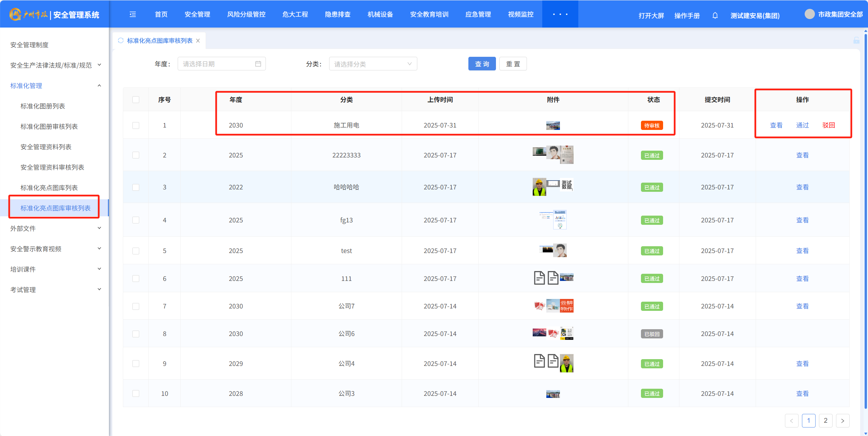Screen dimensions: 868x436
Task: Tick the select-all header checkbox
Action: pos(136,100)
